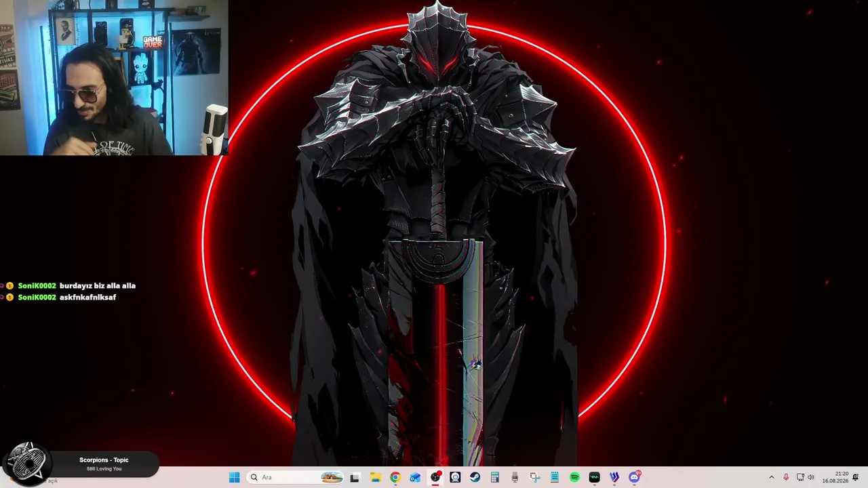This screenshot has height=488, width=868.
Task: Open the webcam app taskbar icon
Action: click(x=455, y=477)
